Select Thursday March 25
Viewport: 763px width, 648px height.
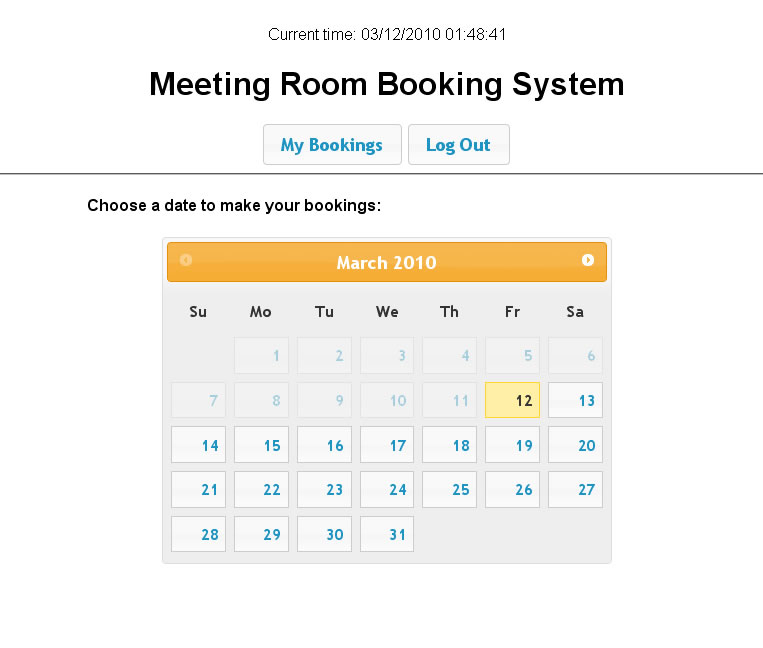pos(450,489)
